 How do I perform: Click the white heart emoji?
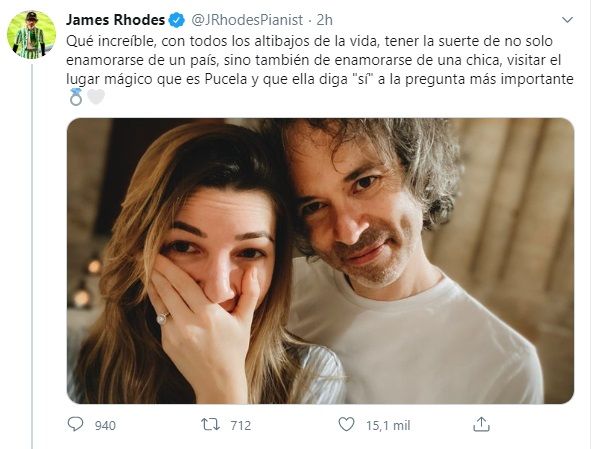[x=96, y=97]
